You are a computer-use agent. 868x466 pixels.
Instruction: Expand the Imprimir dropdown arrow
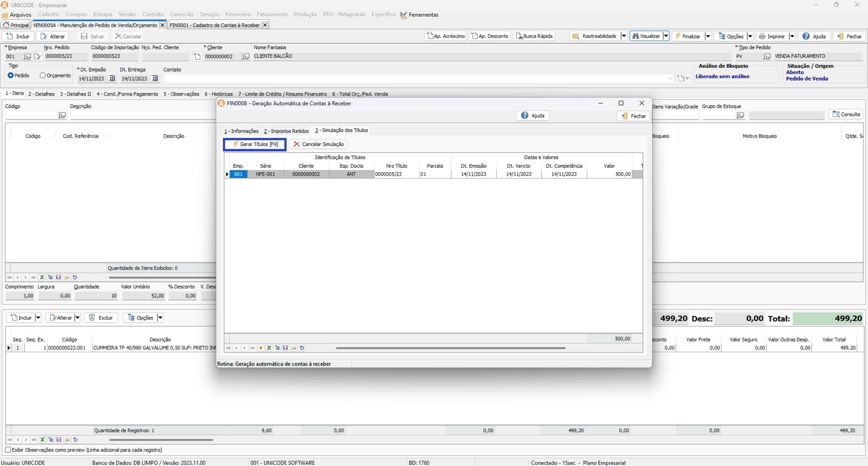pos(792,36)
